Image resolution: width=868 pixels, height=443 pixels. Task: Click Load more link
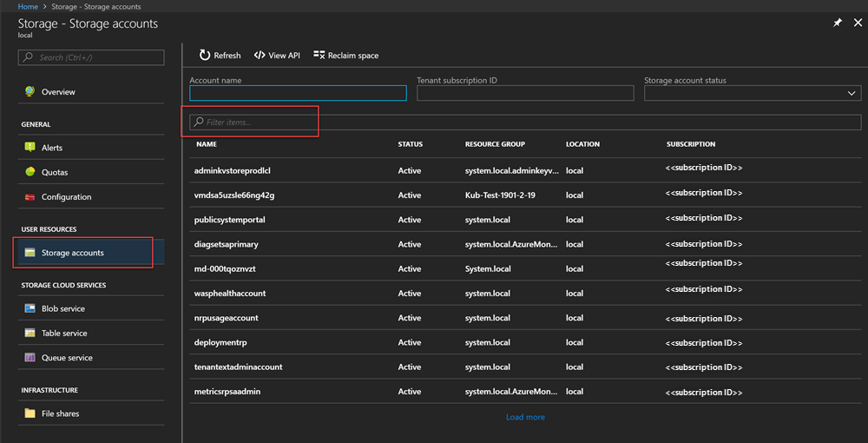pyautogui.click(x=525, y=417)
